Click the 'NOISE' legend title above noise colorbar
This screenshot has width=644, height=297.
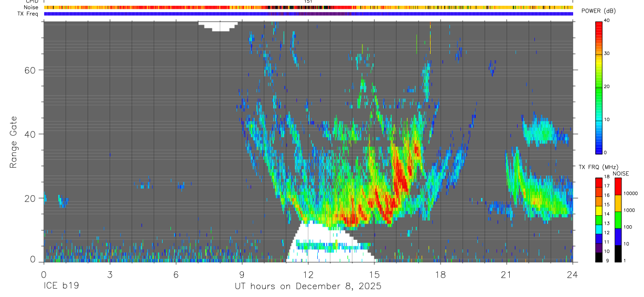pos(620,173)
